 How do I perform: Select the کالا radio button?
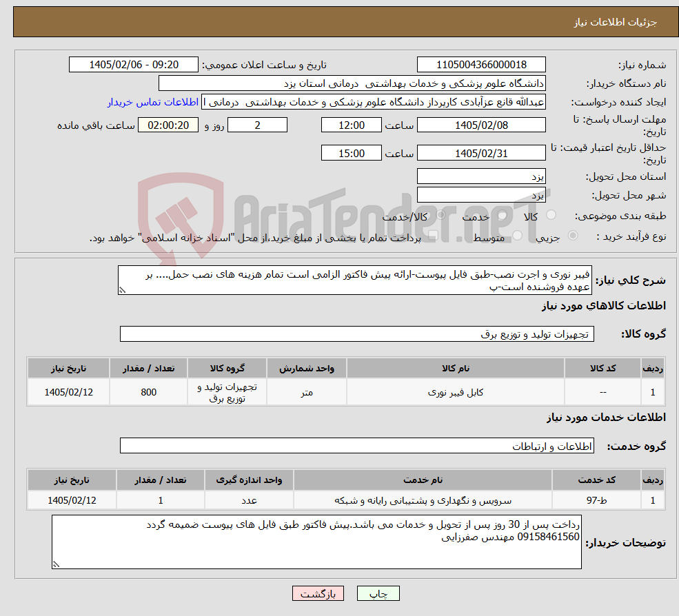[x=551, y=215]
